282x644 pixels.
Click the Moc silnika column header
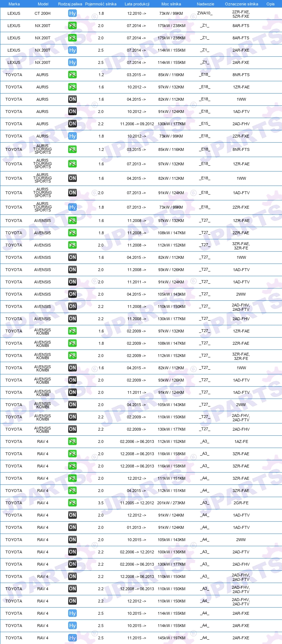[171, 4]
